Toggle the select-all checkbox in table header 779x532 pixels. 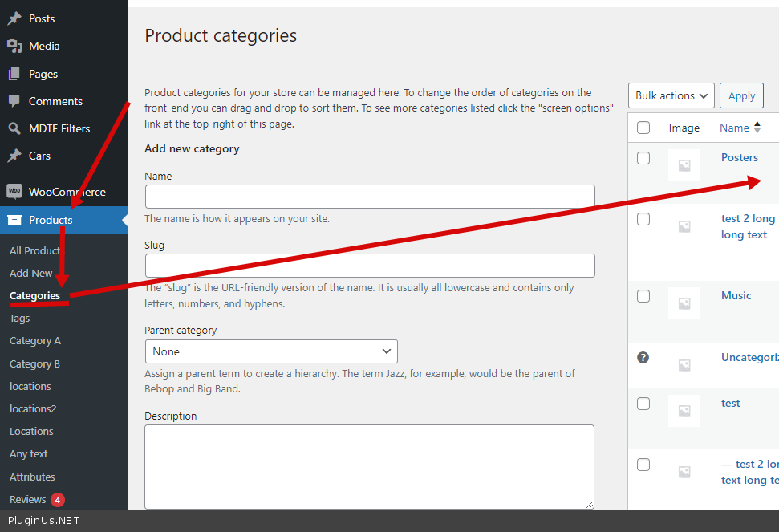[643, 128]
